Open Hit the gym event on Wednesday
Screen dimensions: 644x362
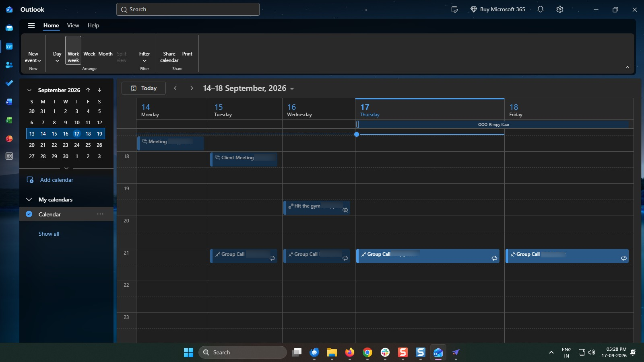click(317, 208)
